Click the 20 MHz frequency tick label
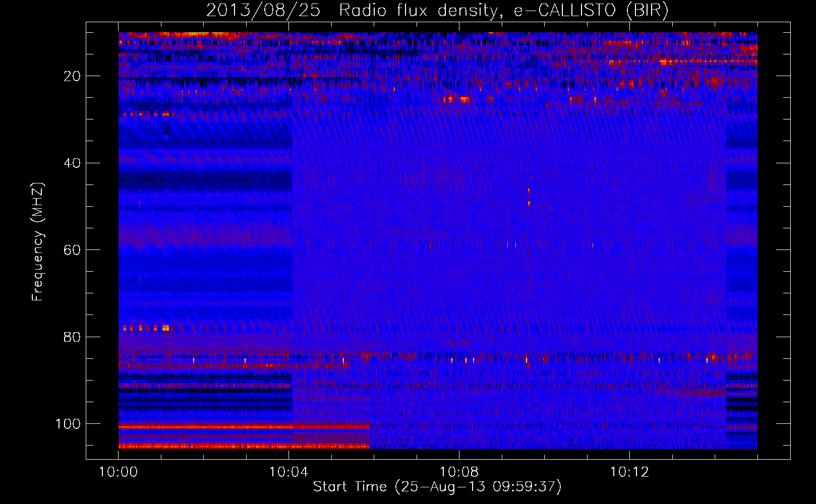 [72, 76]
